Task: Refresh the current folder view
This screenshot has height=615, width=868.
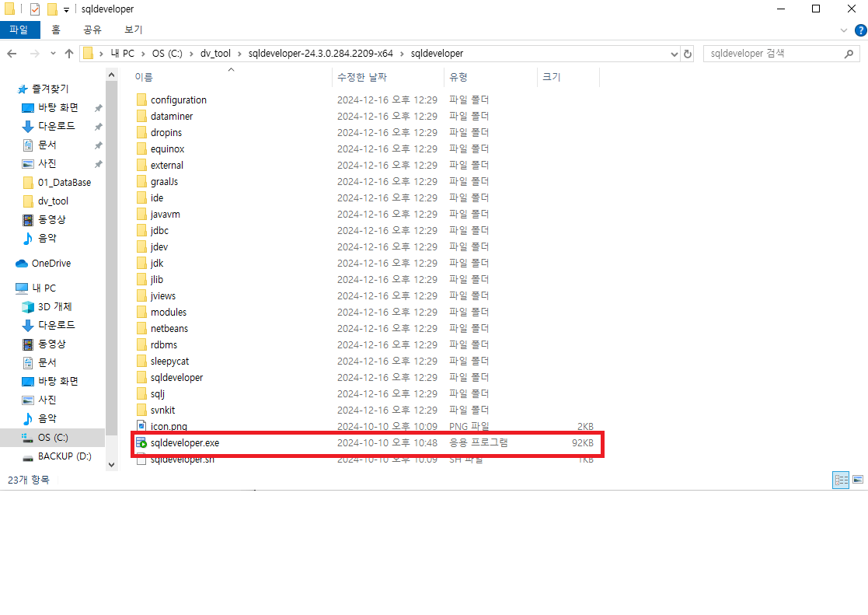Action: [x=688, y=54]
